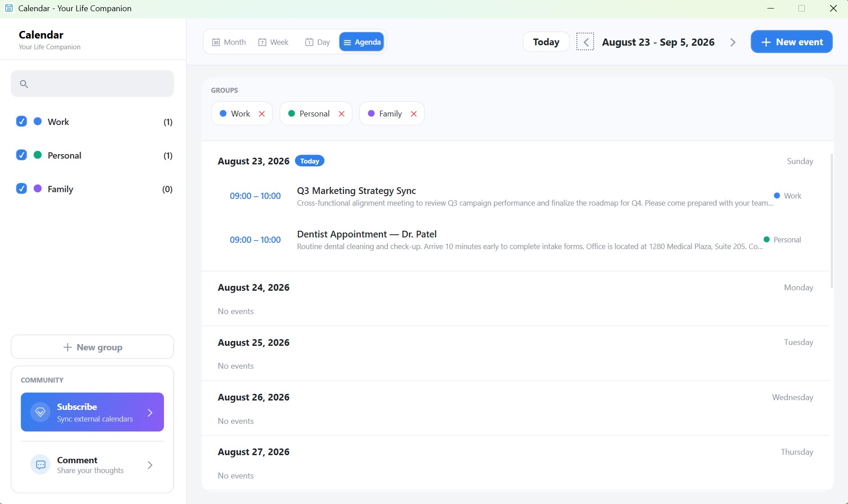Open Comment row via its chevron
The width and height of the screenshot is (848, 504).
pyautogui.click(x=150, y=465)
